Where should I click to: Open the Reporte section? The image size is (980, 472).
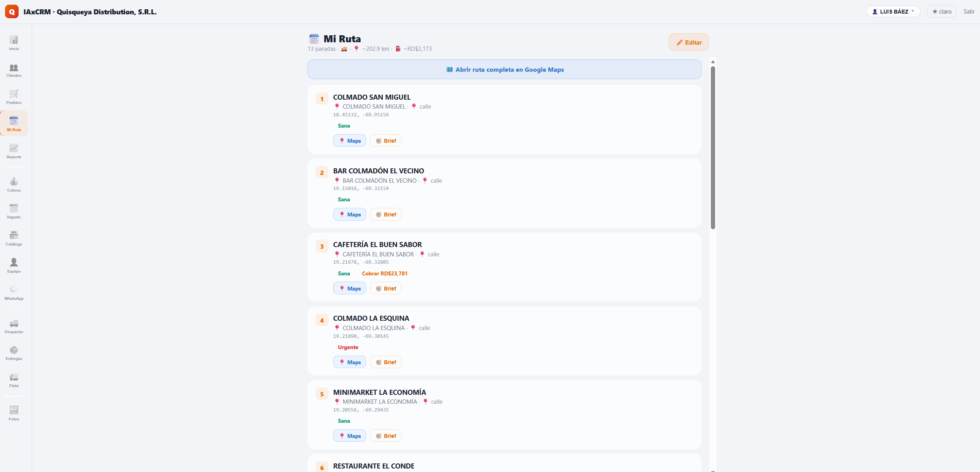point(14,151)
